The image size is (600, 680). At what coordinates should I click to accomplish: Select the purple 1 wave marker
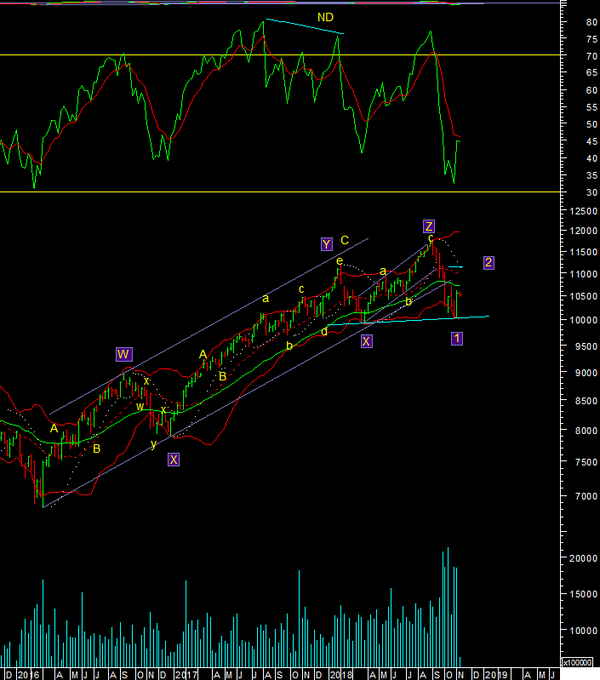(457, 339)
